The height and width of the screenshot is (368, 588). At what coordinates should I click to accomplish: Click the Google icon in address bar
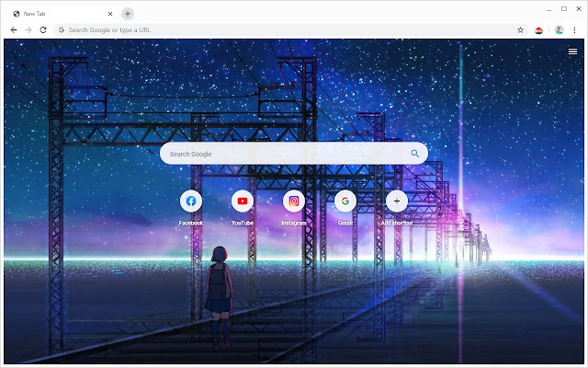(x=62, y=30)
